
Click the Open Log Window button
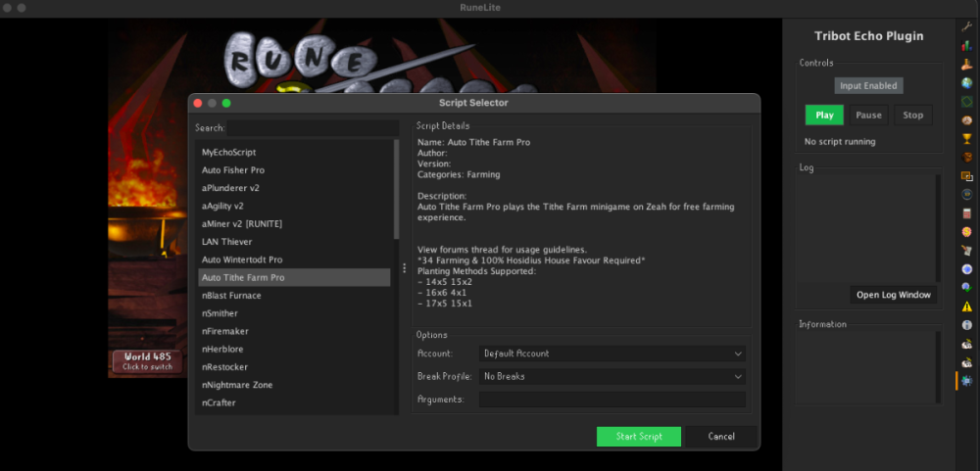(894, 295)
